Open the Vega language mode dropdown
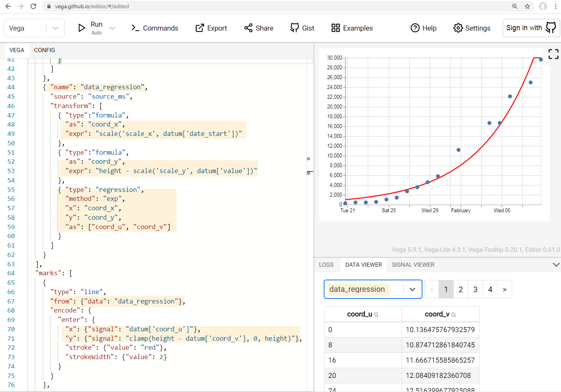The height and width of the screenshot is (392, 561). click(55, 28)
